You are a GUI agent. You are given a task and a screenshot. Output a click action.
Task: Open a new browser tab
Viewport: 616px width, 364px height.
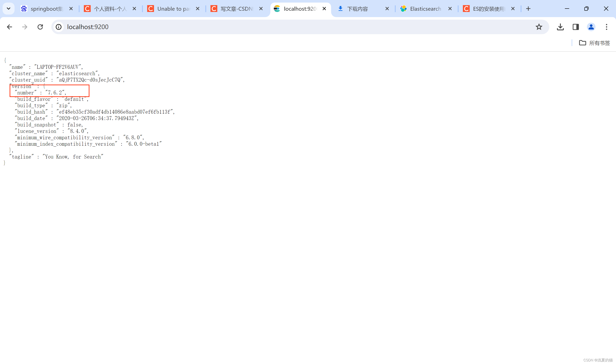pyautogui.click(x=528, y=9)
